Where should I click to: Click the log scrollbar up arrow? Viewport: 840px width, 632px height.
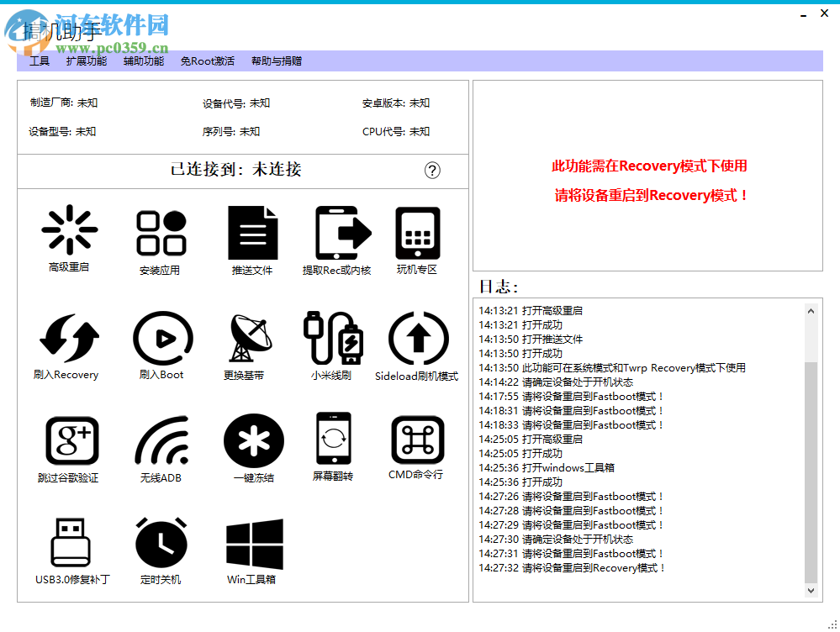point(811,311)
